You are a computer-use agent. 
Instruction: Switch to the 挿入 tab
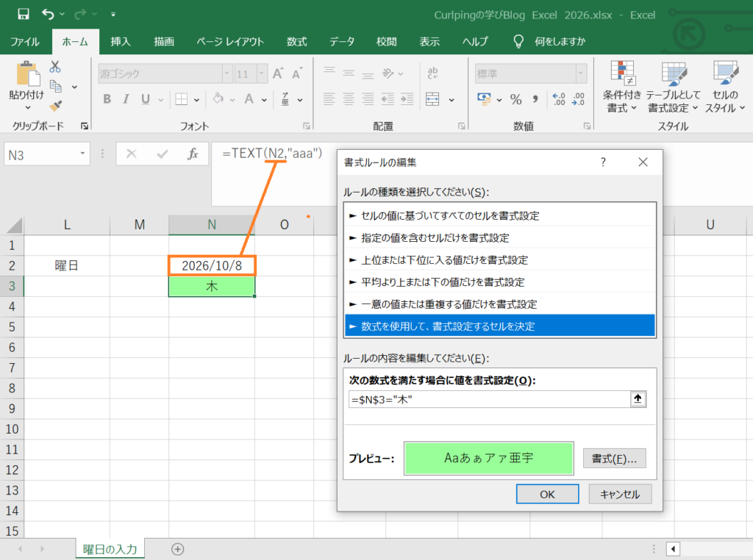pos(121,42)
